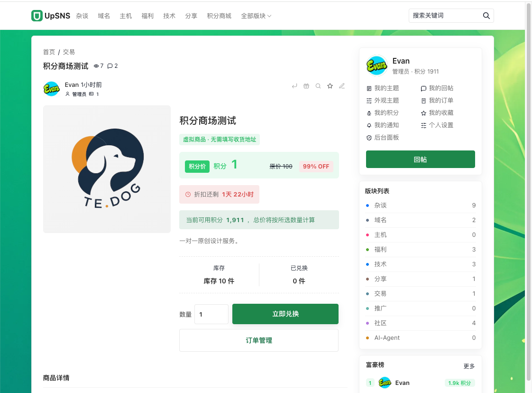
Task: Click Evan's avatar in the post header
Action: pyautogui.click(x=52, y=89)
